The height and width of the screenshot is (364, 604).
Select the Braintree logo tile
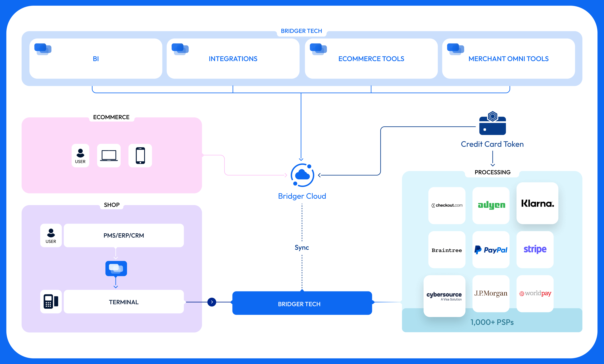click(447, 250)
